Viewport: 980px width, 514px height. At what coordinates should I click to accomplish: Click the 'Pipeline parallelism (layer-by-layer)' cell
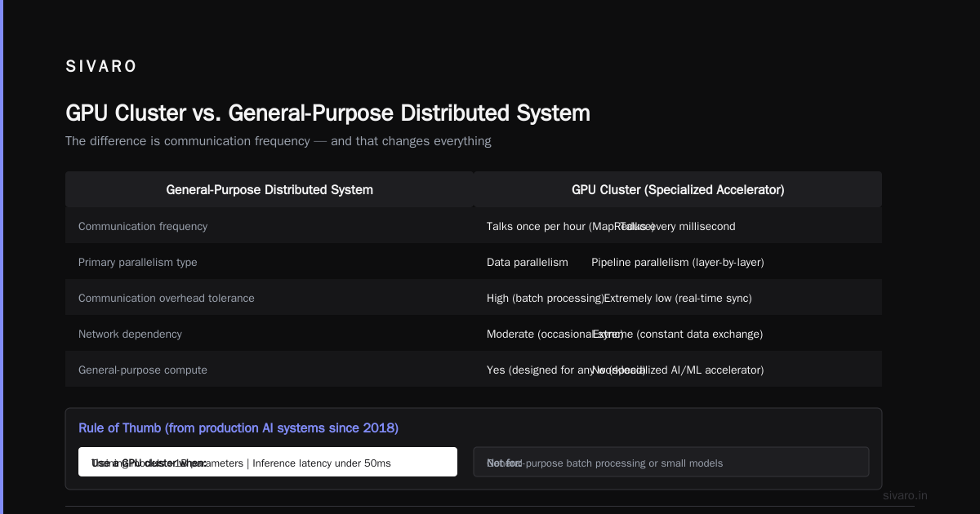(678, 262)
